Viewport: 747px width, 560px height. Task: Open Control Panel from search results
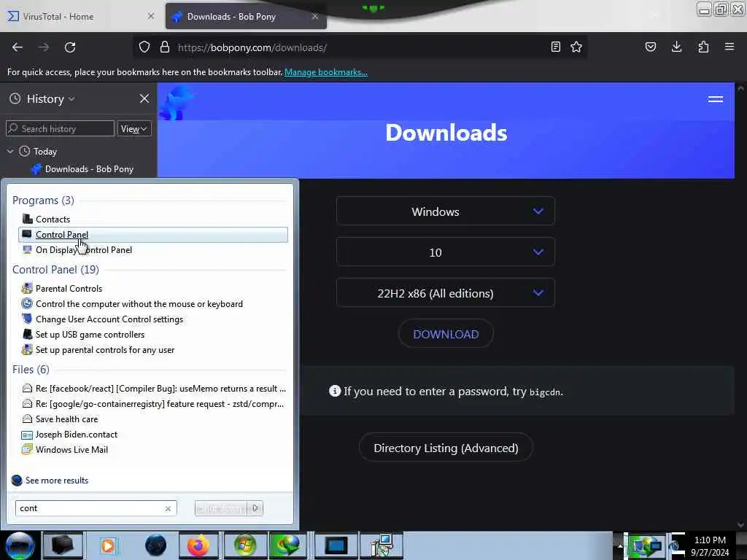(153, 234)
